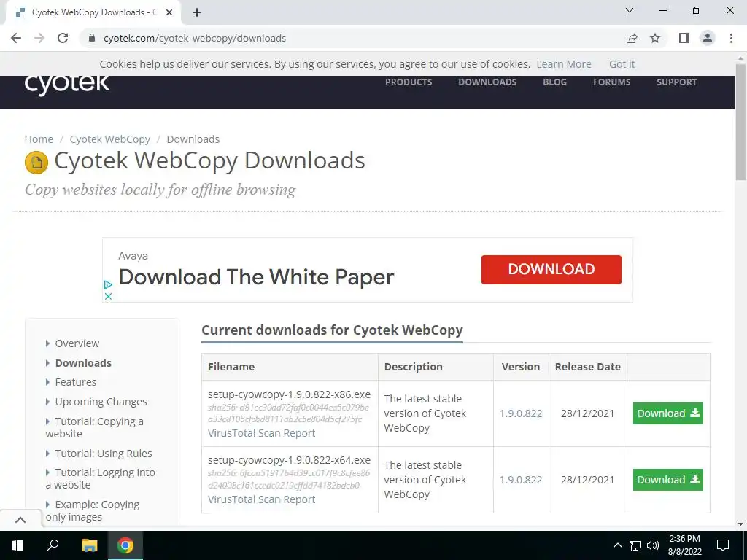Click the yellow WebCopy product icon
The image size is (747, 560).
(36, 162)
